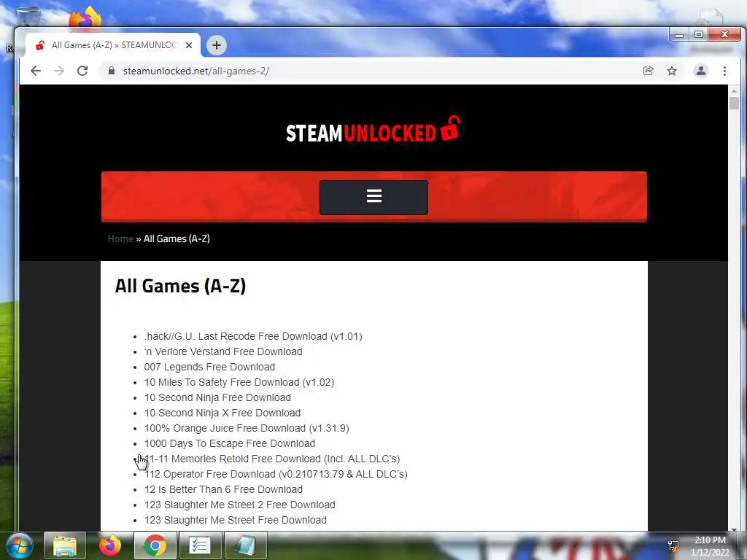747x560 pixels.
Task: Click the page scrollbar up arrow
Action: point(734,90)
